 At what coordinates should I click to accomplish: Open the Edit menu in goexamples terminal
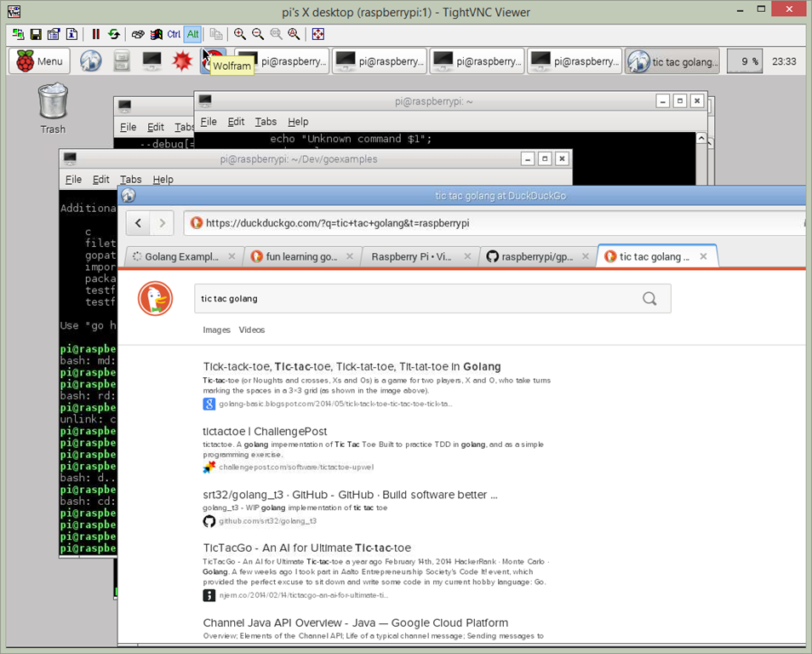point(101,180)
